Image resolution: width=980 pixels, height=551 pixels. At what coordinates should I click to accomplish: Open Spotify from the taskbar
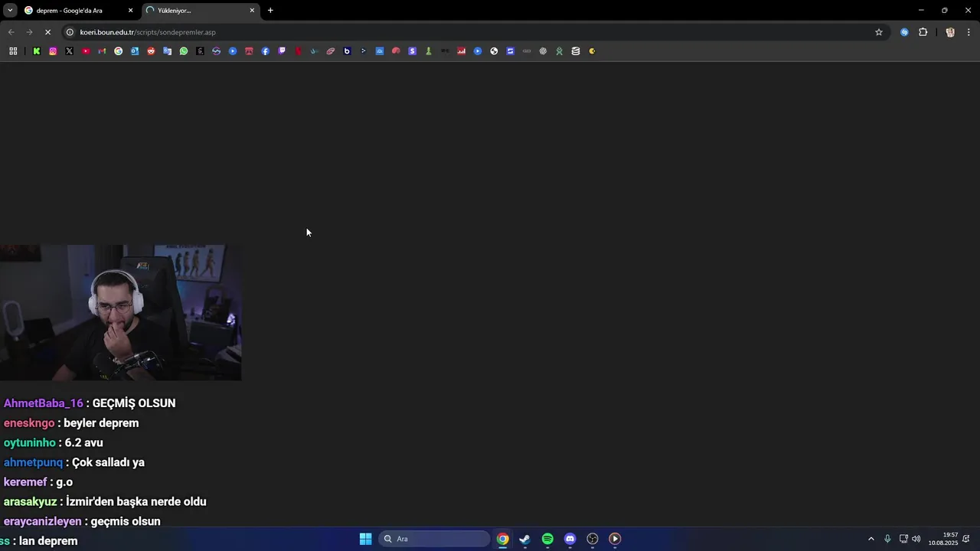click(x=547, y=539)
